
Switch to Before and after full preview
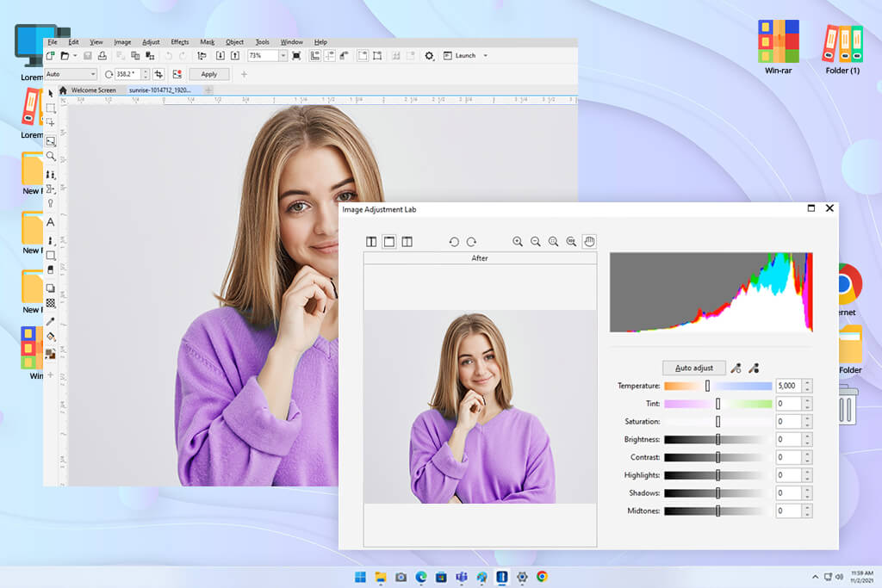click(x=371, y=242)
